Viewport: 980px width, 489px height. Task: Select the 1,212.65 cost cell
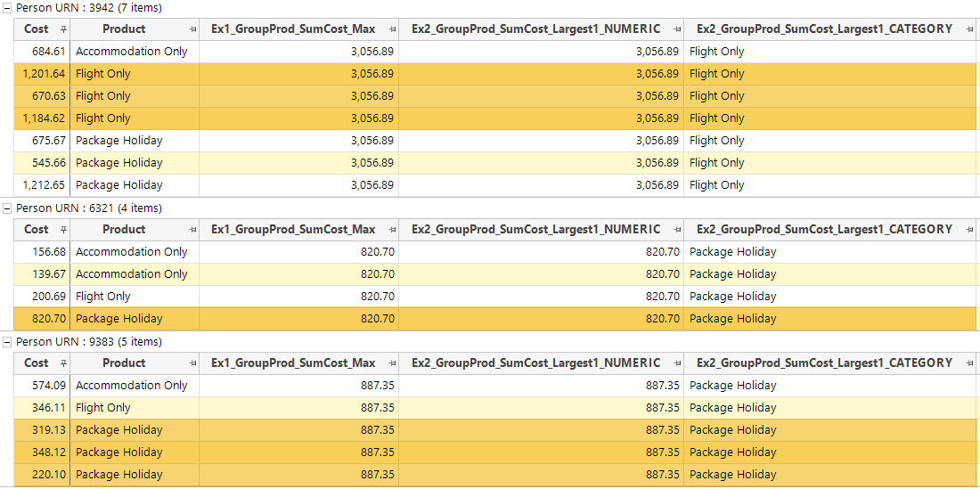coord(42,185)
